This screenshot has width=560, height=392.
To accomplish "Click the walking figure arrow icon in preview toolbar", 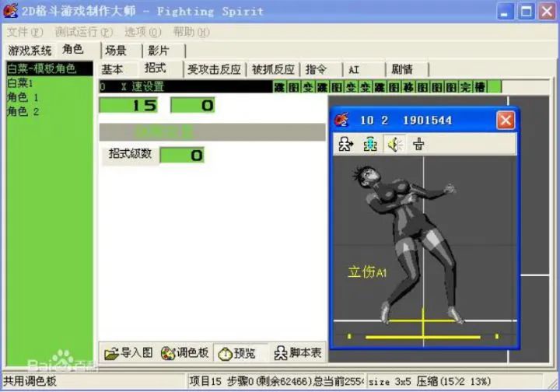I will click(345, 145).
